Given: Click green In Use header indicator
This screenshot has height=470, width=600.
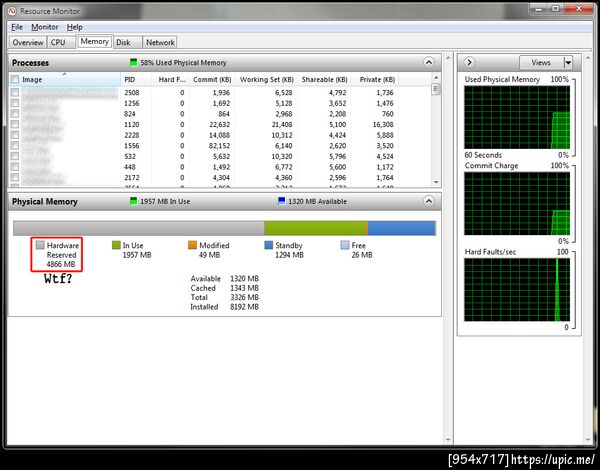Looking at the screenshot, I should click(134, 201).
